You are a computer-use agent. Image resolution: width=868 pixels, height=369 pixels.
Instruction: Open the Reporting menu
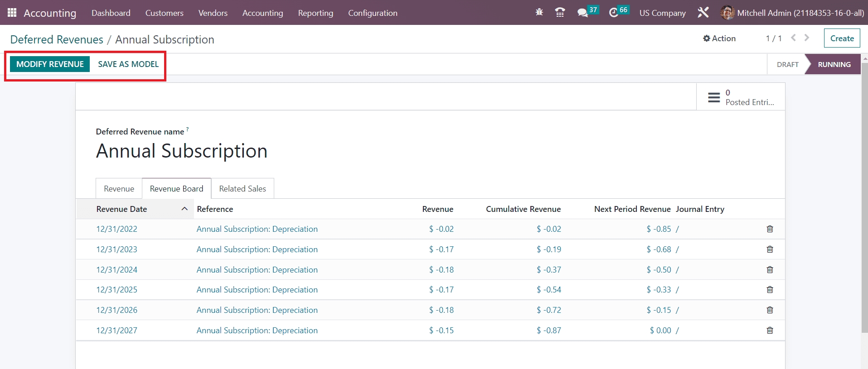[315, 13]
